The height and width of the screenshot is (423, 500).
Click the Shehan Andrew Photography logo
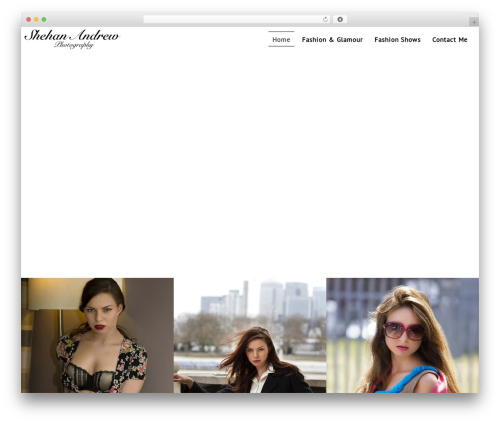click(x=72, y=39)
